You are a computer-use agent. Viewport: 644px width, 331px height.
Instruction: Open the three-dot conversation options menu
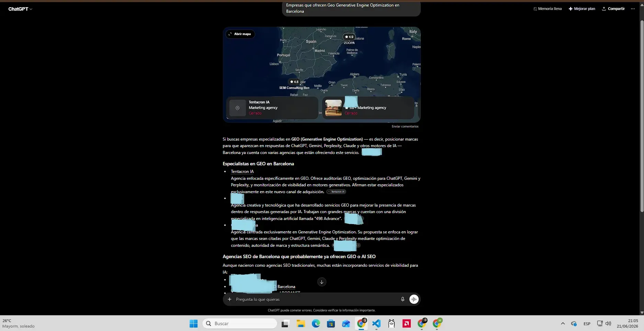633,9
